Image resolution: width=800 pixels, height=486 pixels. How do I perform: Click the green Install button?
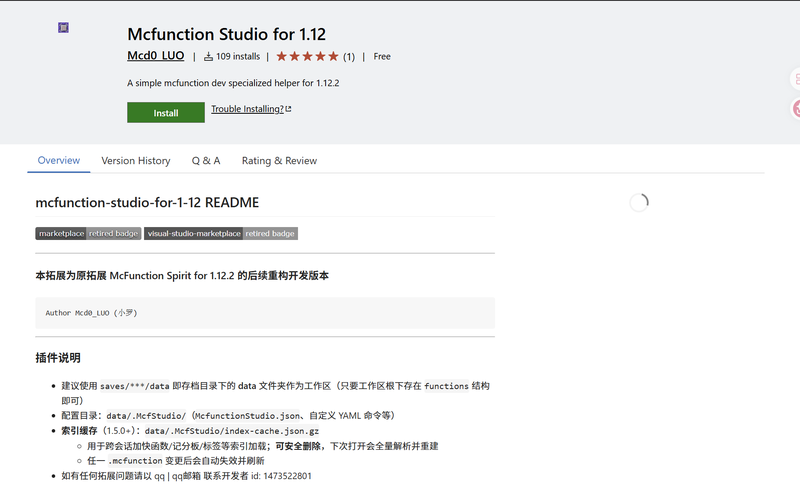point(166,113)
